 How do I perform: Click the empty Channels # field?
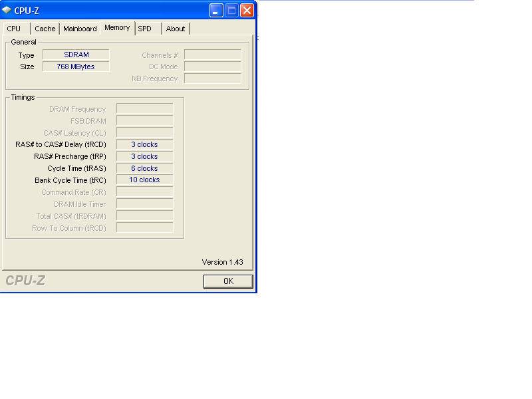pos(212,55)
